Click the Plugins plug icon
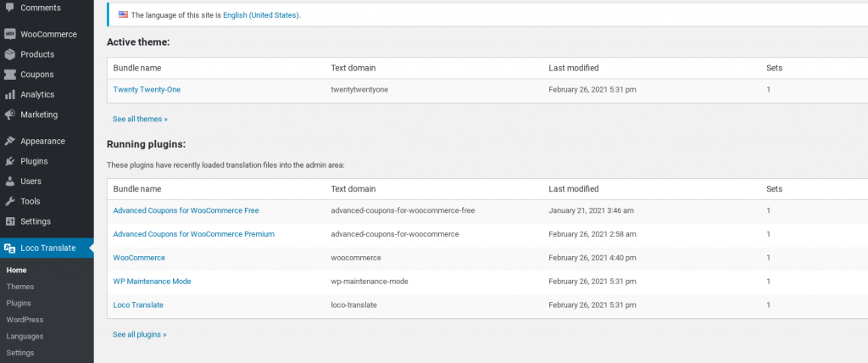Viewport: 868px width, 363px height. pos(9,161)
